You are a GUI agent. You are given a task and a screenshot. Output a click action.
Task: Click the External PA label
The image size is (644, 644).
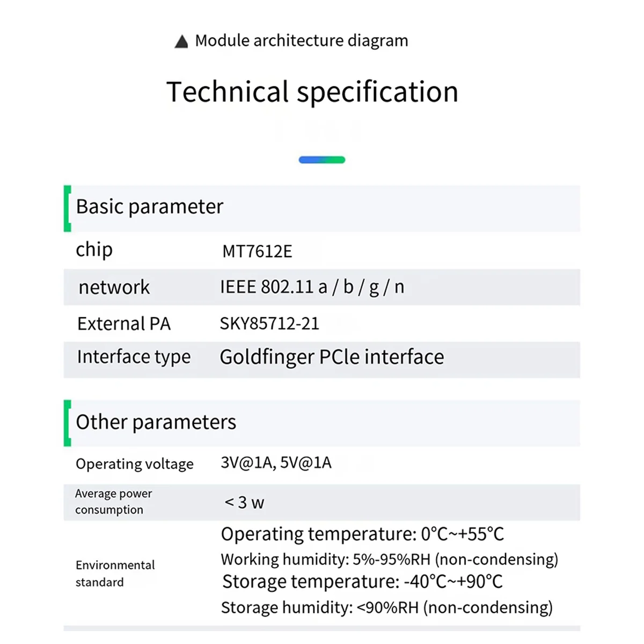(124, 324)
